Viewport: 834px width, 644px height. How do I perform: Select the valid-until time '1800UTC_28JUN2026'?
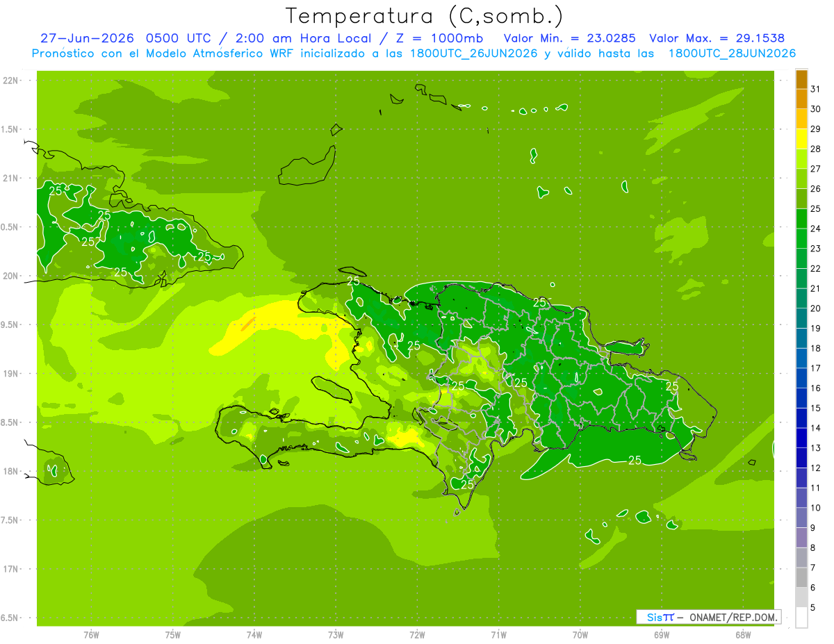click(x=732, y=53)
